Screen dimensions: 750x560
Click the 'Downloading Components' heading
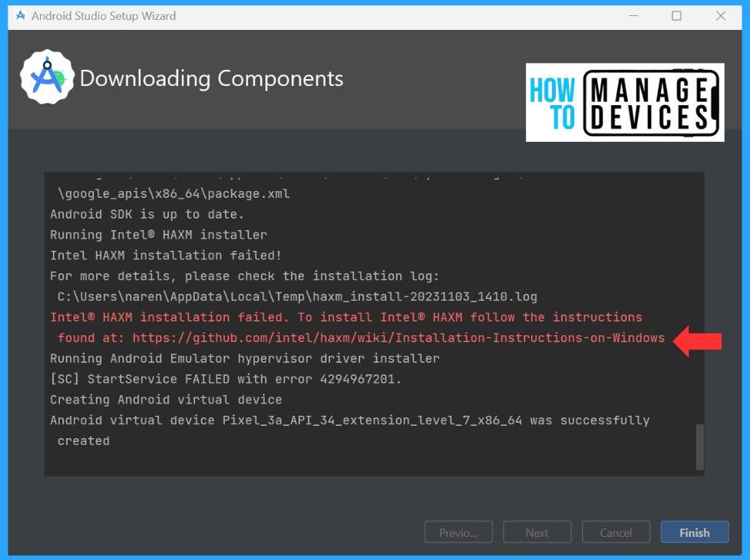(x=211, y=78)
